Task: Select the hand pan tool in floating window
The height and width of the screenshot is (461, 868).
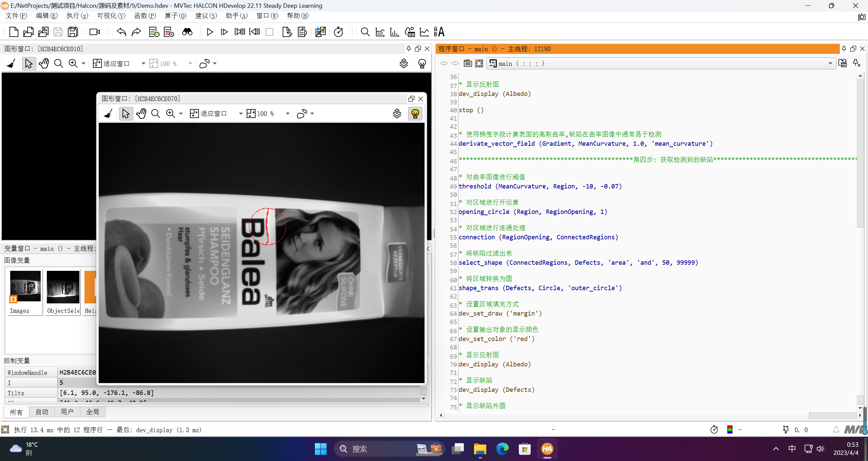Action: click(x=141, y=114)
